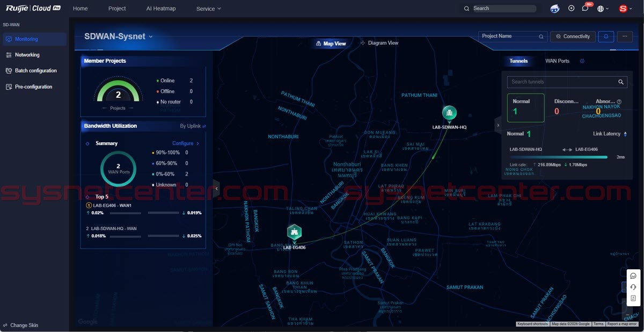This screenshot has height=332, width=644.
Task: Click the settings icon next to WAN Ports
Action: pos(582,61)
